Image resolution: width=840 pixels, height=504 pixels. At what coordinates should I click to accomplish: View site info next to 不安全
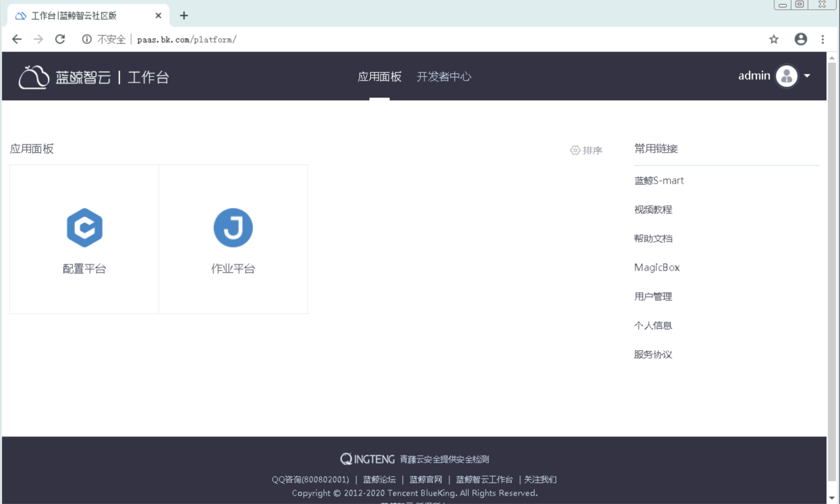pyautogui.click(x=87, y=39)
